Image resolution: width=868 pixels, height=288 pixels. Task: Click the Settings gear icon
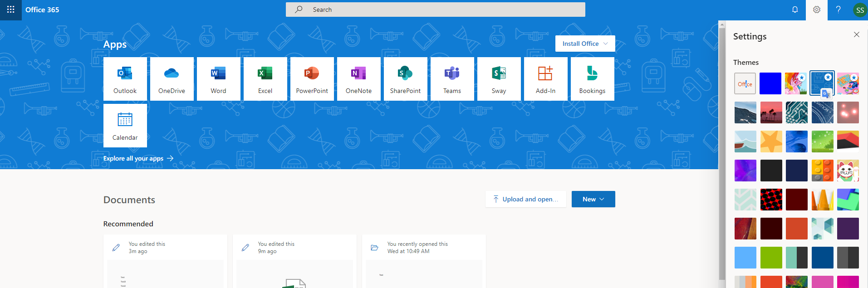coord(817,10)
